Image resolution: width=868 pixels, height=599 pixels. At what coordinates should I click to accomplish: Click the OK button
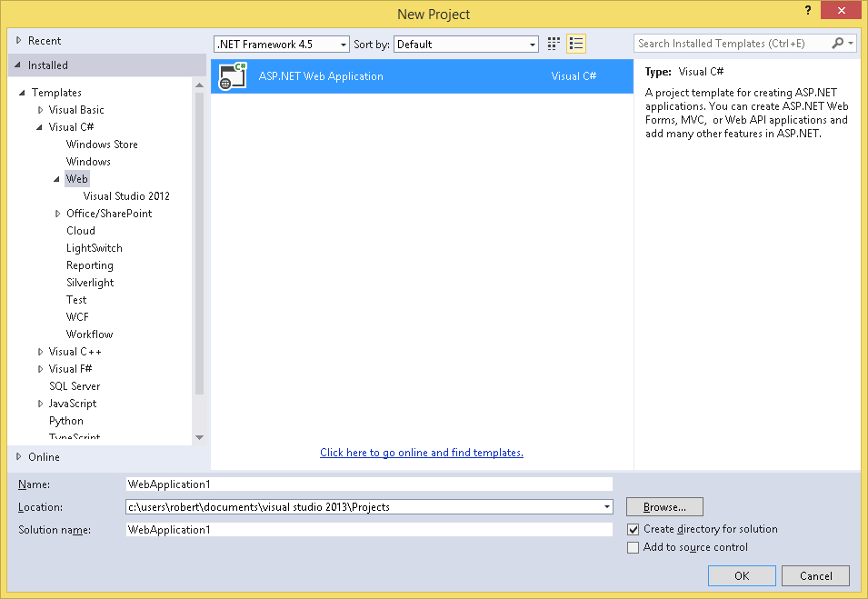tap(742, 575)
